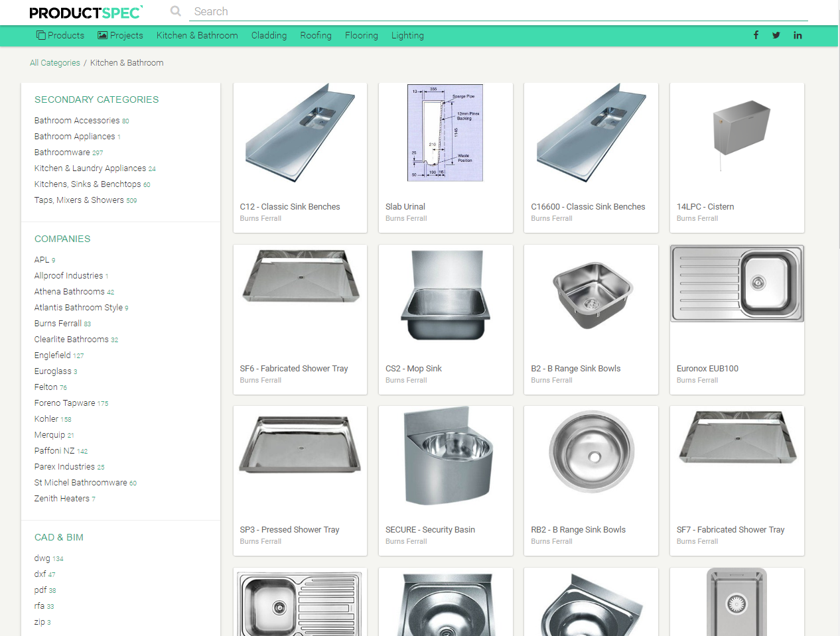The width and height of the screenshot is (840, 636).
Task: Open C16600 - Classic Sink Benches thumbnail
Action: click(x=591, y=133)
